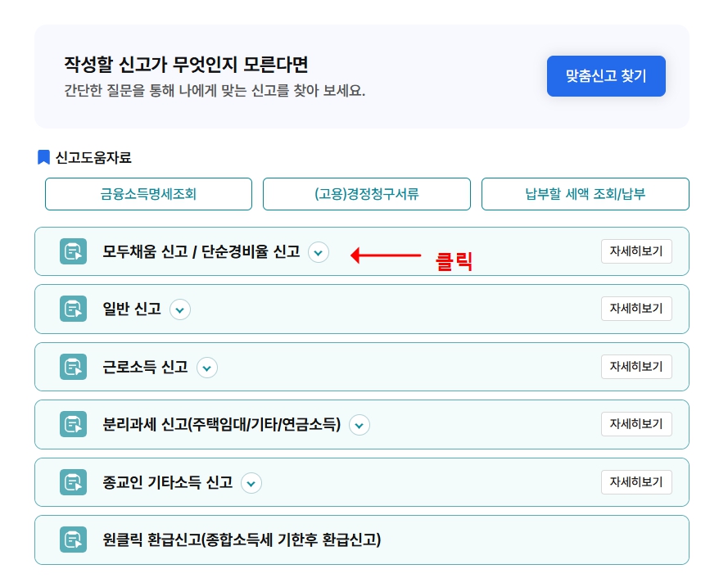This screenshot has height=578, width=728.
Task: Open 납부할 세액 조회/납부
Action: click(585, 194)
